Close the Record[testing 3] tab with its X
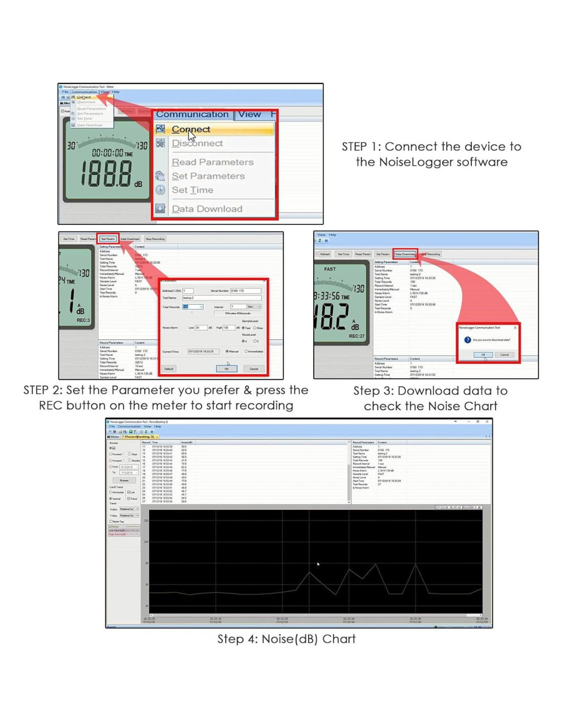563x728 pixels. (x=157, y=437)
